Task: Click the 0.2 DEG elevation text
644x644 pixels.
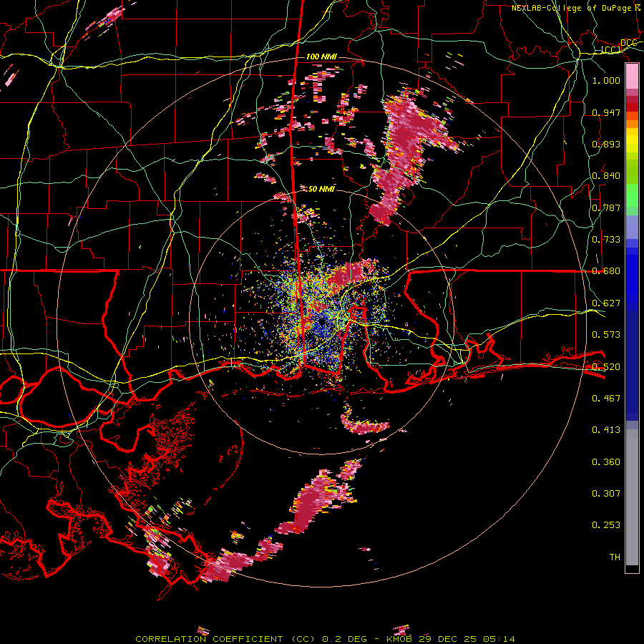Action: (343, 639)
